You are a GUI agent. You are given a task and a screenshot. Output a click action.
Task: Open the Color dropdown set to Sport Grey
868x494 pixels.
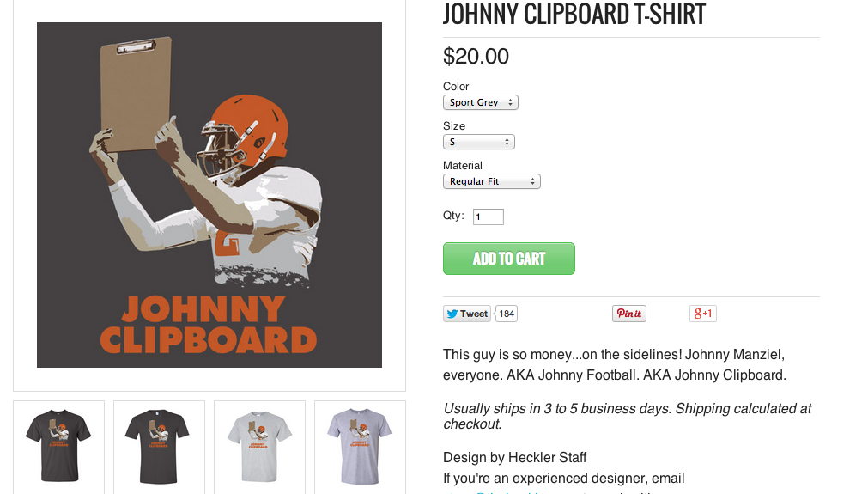[481, 102]
